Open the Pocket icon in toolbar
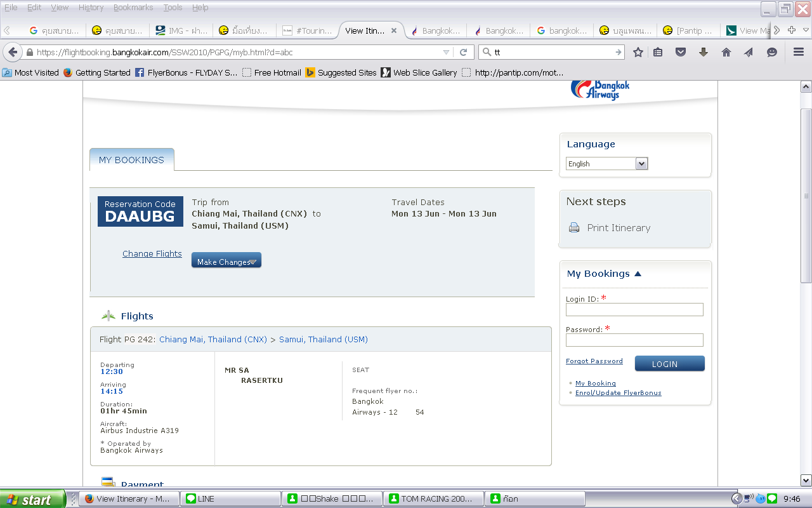 click(681, 52)
